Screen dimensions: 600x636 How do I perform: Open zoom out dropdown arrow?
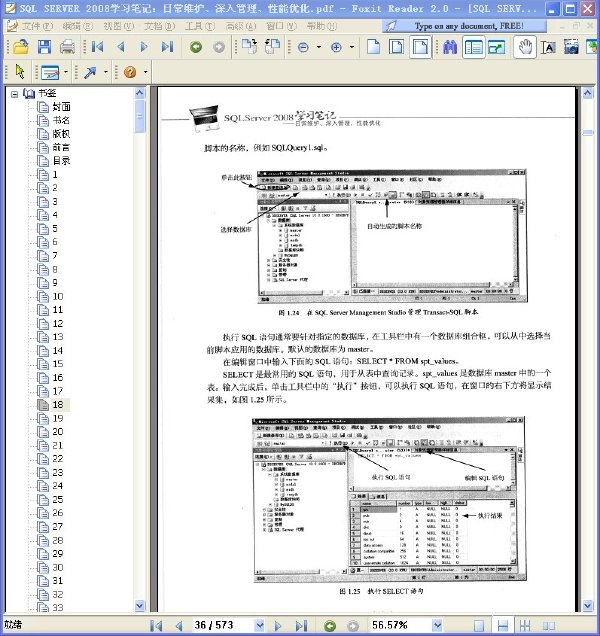tap(318, 47)
